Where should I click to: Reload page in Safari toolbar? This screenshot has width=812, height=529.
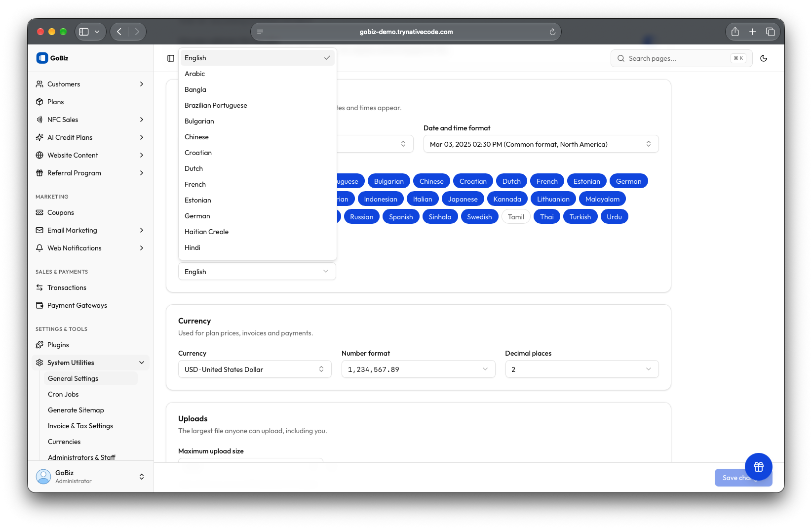(552, 32)
